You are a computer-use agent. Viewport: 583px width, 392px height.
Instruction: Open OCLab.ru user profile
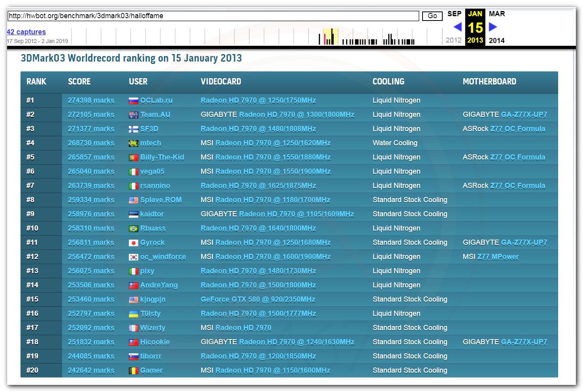[x=156, y=100]
